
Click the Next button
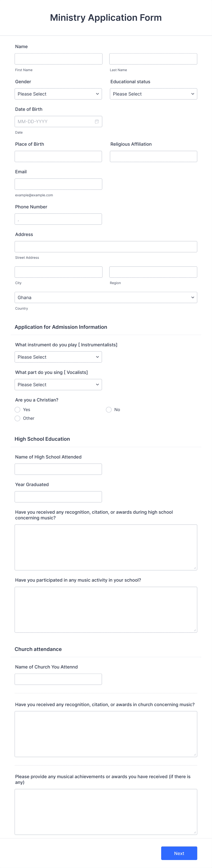point(179,853)
